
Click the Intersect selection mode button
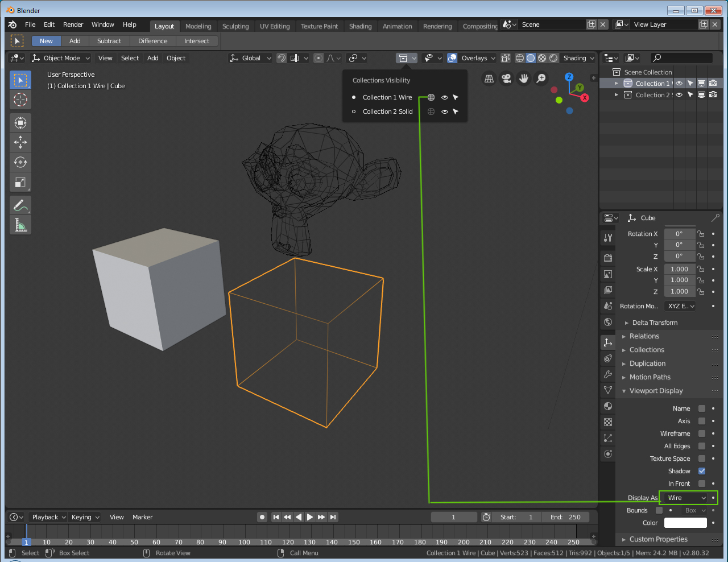coord(197,41)
